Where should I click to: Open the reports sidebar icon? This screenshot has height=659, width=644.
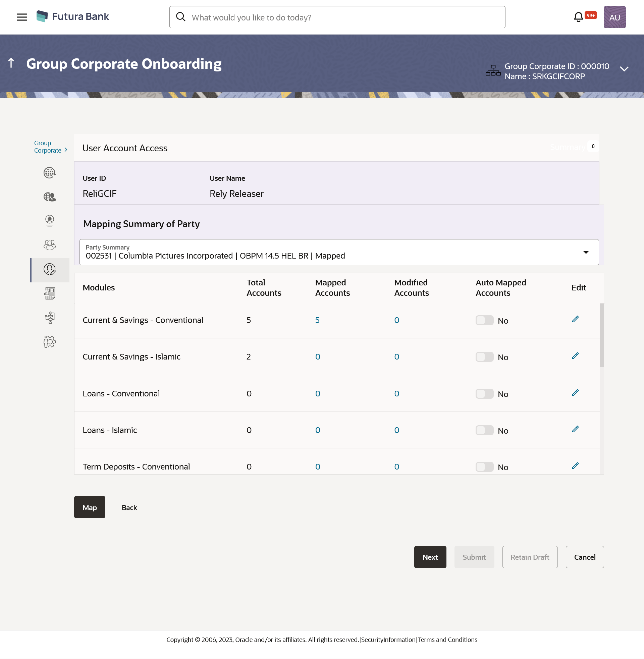[x=49, y=293]
